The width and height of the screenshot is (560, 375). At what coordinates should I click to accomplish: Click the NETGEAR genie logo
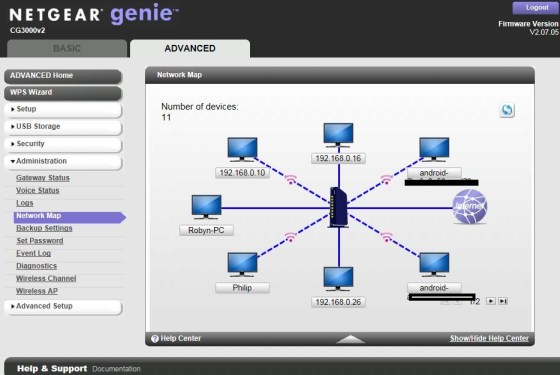[94, 14]
